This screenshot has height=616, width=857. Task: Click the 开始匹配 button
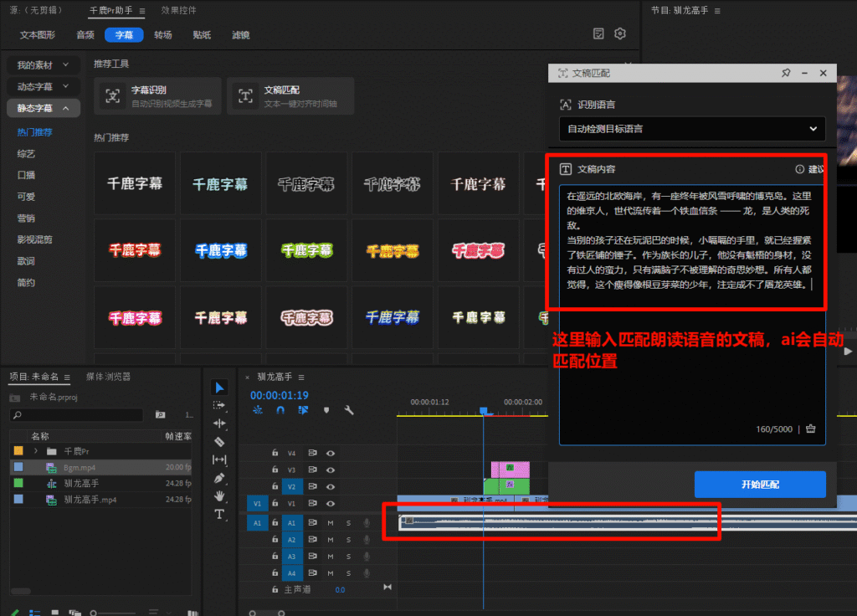[760, 484]
